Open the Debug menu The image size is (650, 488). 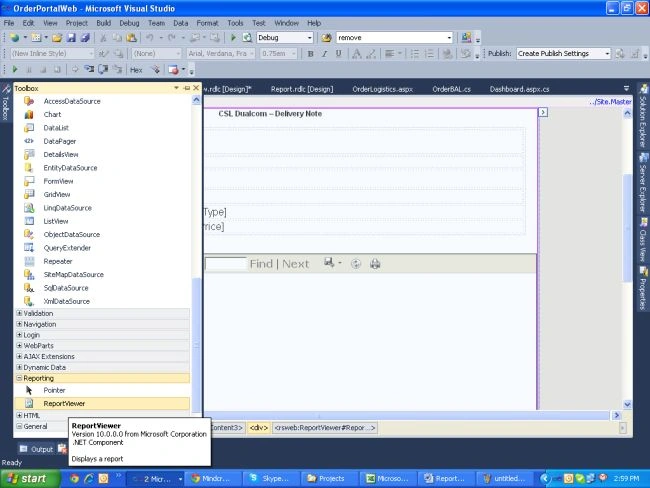[x=129, y=23]
